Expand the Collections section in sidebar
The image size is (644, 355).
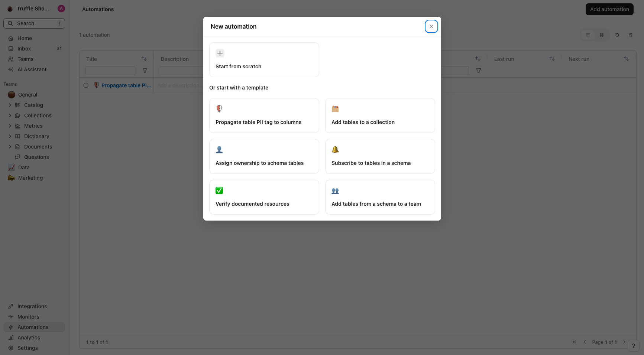(x=10, y=115)
